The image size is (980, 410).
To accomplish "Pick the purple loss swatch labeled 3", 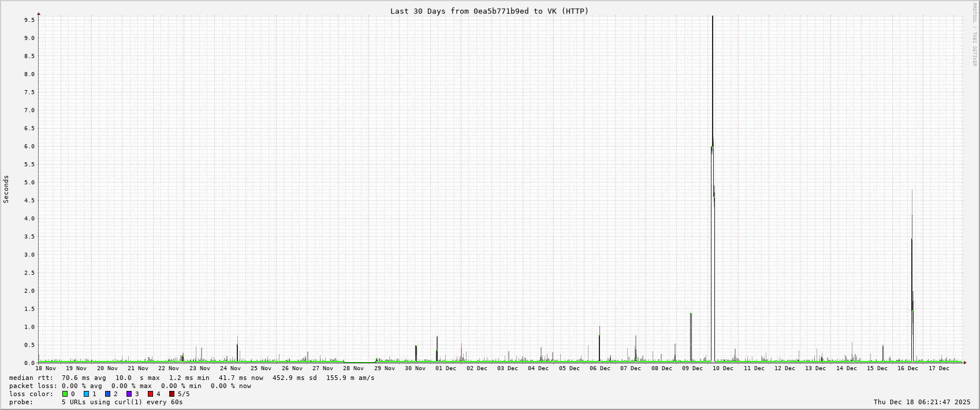I will coord(129,394).
